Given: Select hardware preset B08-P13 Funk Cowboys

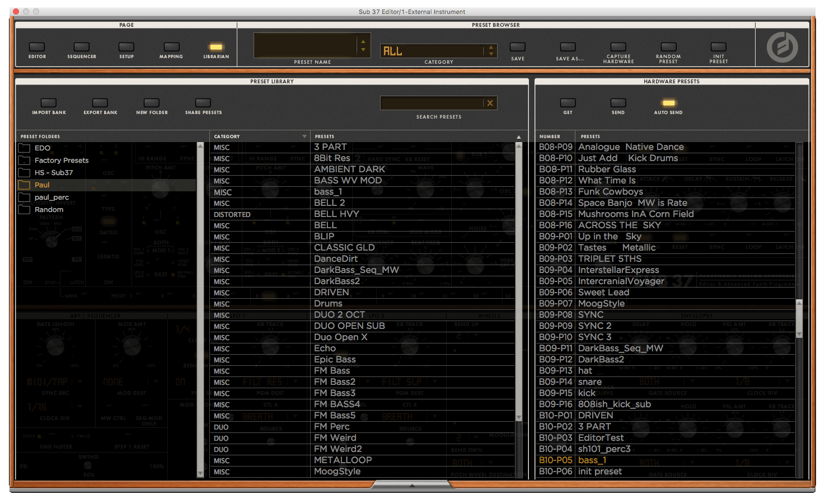Looking at the screenshot, I should [x=665, y=192].
